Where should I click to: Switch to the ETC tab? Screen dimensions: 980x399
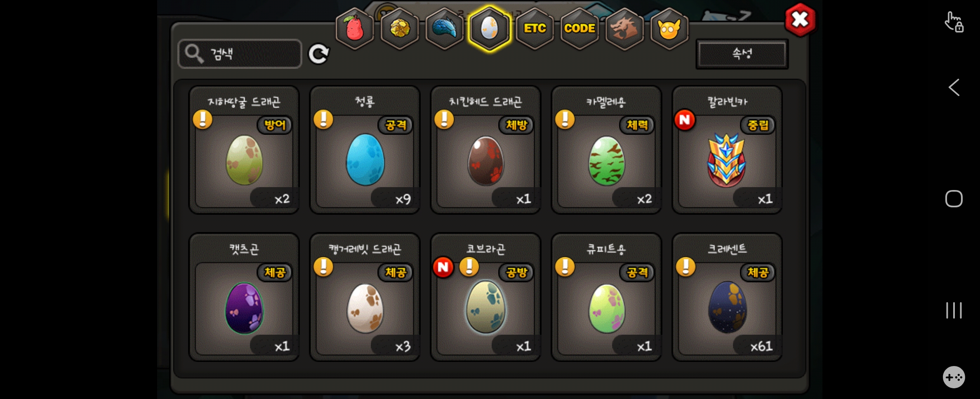(535, 28)
